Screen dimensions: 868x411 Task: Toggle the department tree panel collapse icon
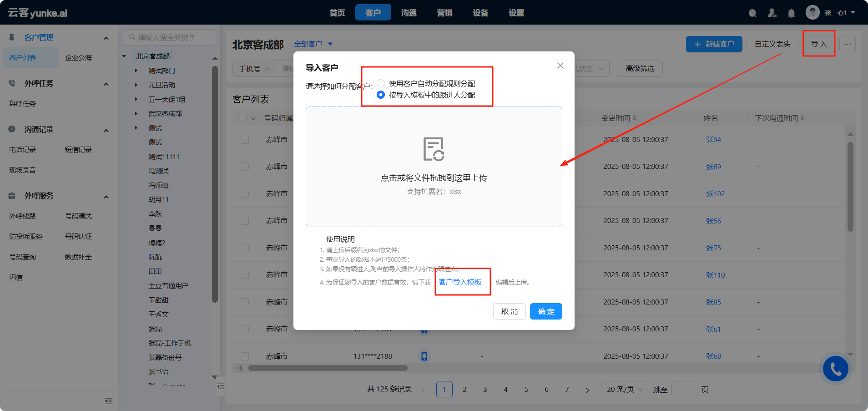pyautogui.click(x=221, y=386)
